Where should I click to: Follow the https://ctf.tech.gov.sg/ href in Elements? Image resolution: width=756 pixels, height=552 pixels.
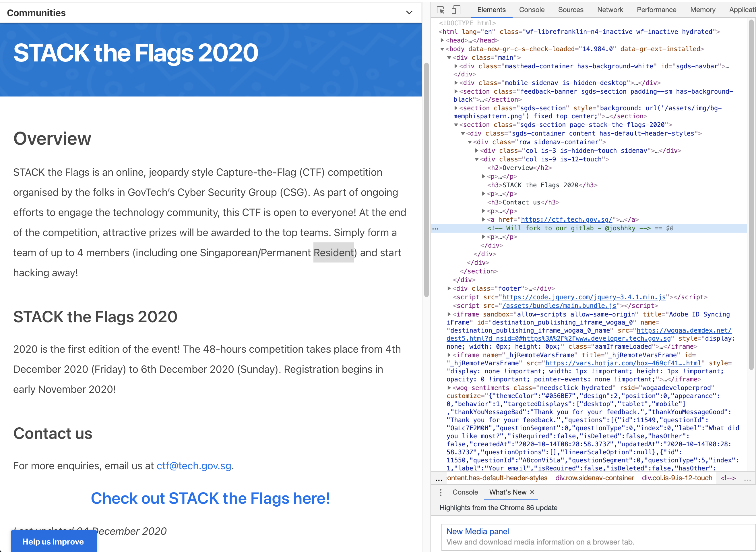point(566,219)
